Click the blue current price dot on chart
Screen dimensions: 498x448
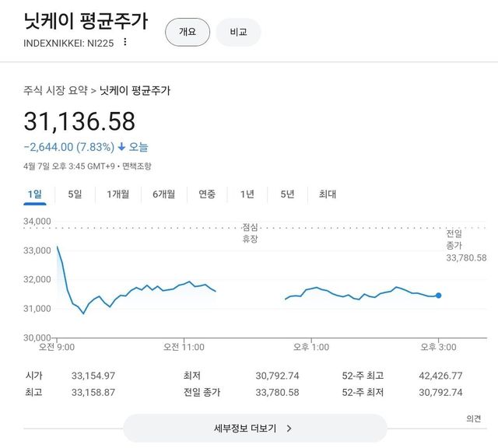pyautogui.click(x=439, y=296)
